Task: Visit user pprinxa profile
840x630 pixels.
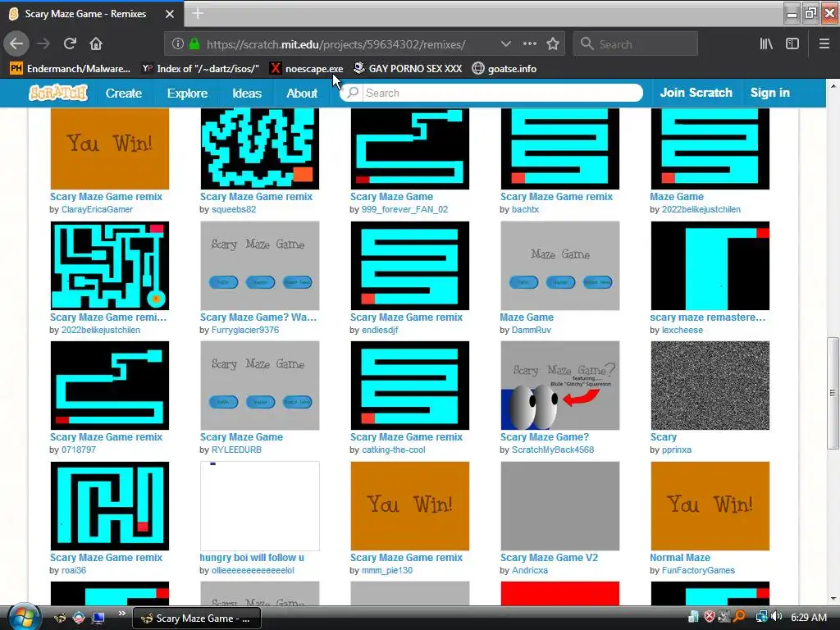Action: 677,450
